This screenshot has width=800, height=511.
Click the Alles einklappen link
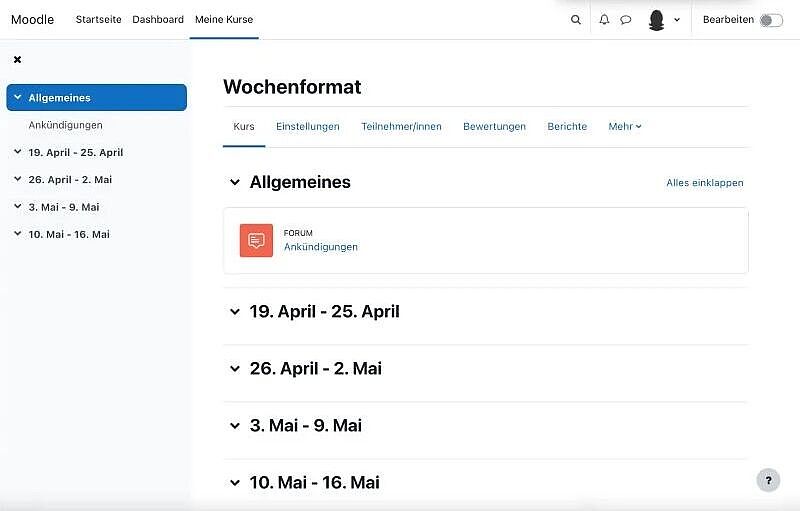pyautogui.click(x=705, y=183)
